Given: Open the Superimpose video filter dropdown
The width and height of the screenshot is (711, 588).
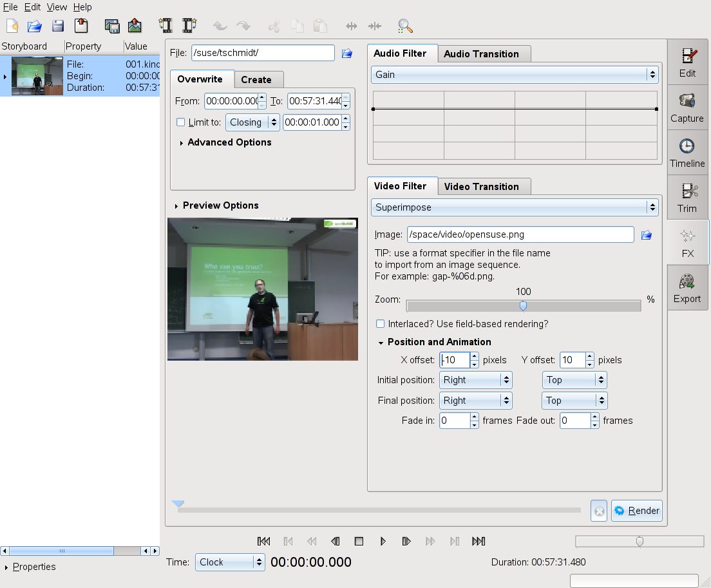Looking at the screenshot, I should pos(515,207).
